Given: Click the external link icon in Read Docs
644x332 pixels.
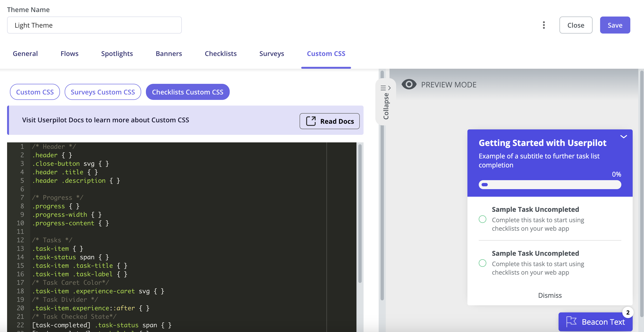Looking at the screenshot, I should [x=311, y=121].
